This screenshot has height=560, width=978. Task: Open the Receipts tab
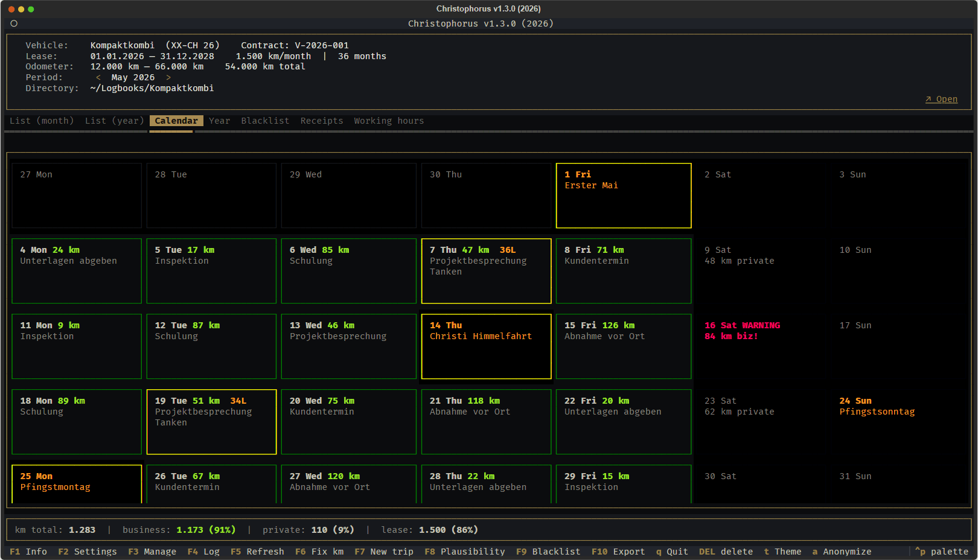click(322, 121)
